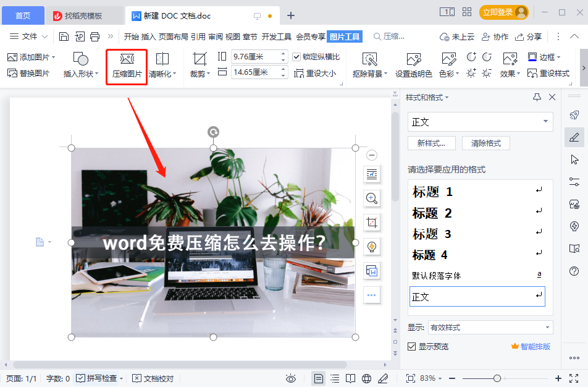
Task: Click Reset Style (重设样式)
Action: tap(548, 73)
